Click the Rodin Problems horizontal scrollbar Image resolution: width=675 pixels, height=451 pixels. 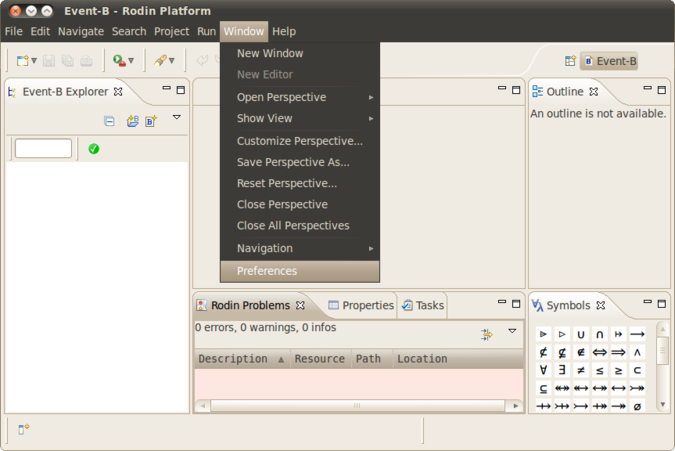tap(357, 405)
